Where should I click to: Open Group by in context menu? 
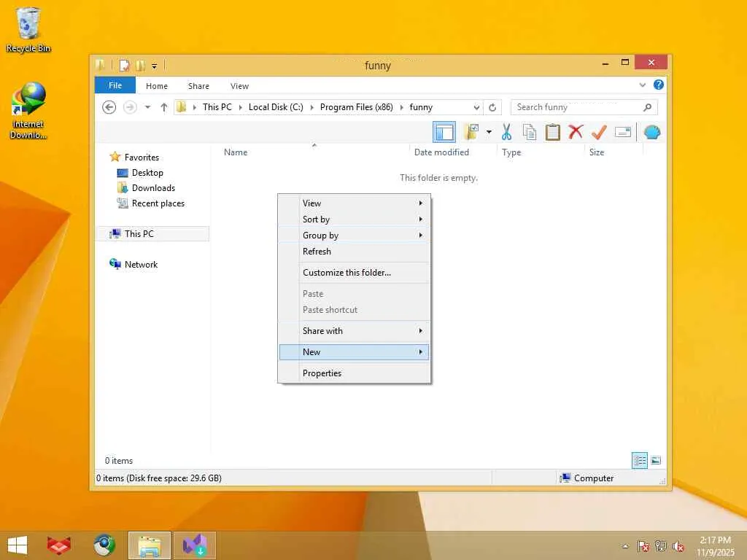pos(354,236)
